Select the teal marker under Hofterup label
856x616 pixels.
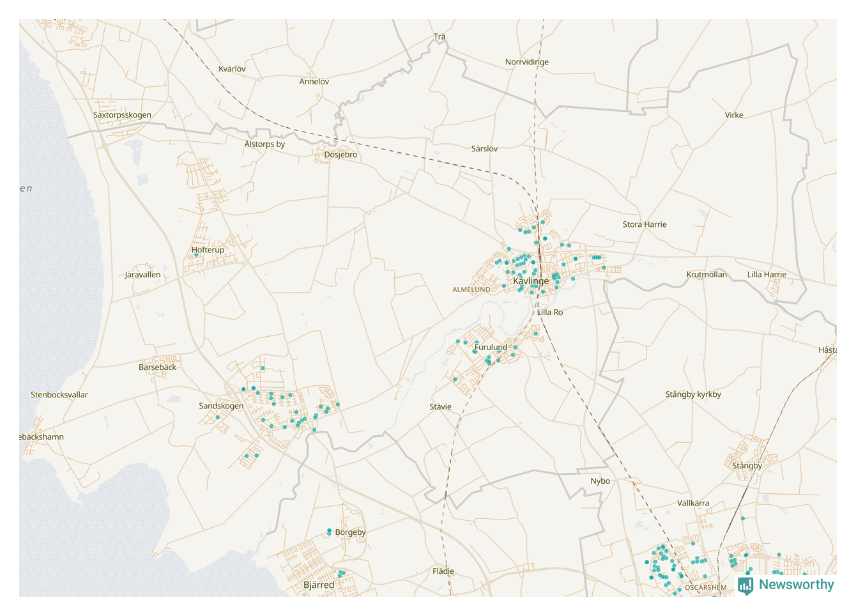[x=196, y=255]
